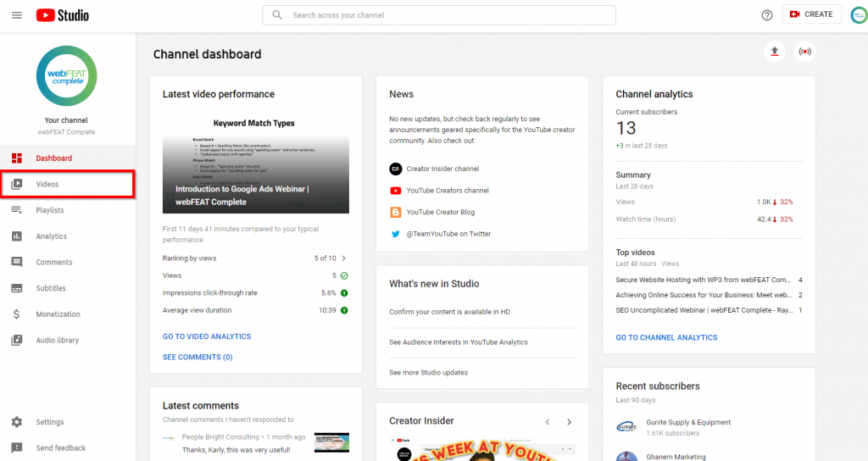Open the YouTube Creators channel link
This screenshot has width=868, height=461.
pos(448,191)
